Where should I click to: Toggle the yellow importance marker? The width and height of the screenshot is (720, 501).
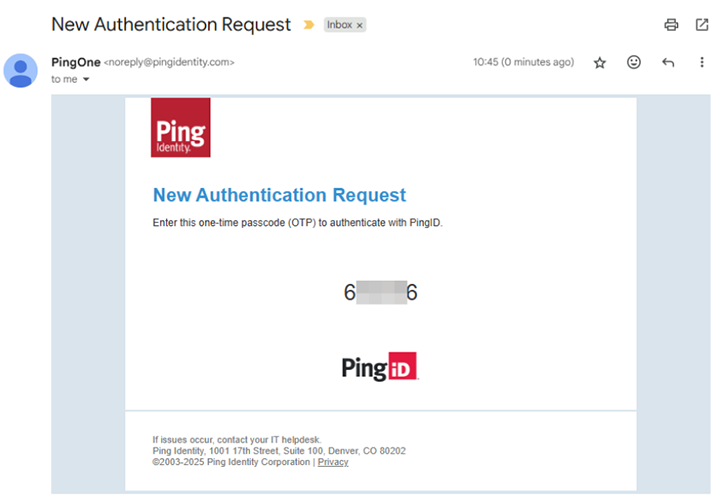tap(309, 25)
